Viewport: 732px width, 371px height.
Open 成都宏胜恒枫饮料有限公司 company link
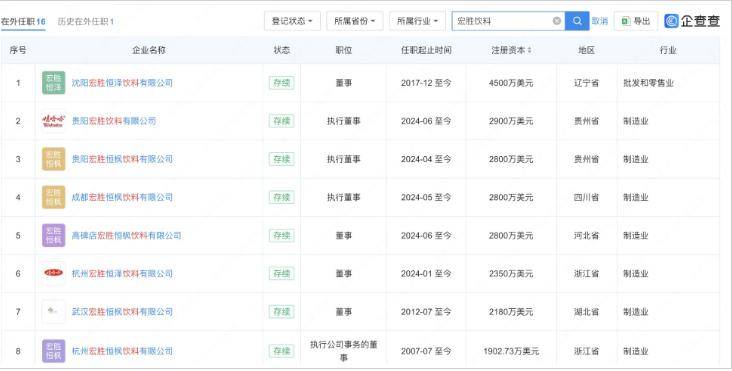pyautogui.click(x=122, y=197)
